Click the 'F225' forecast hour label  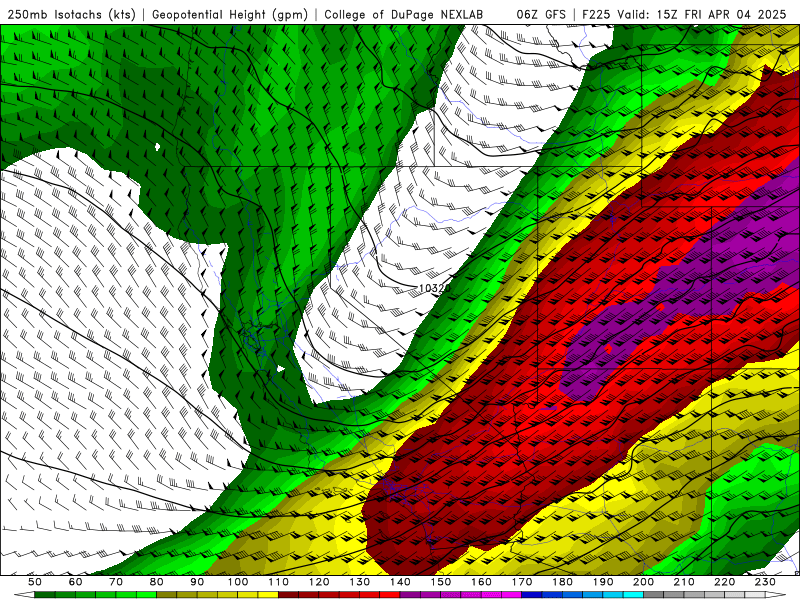coord(596,14)
